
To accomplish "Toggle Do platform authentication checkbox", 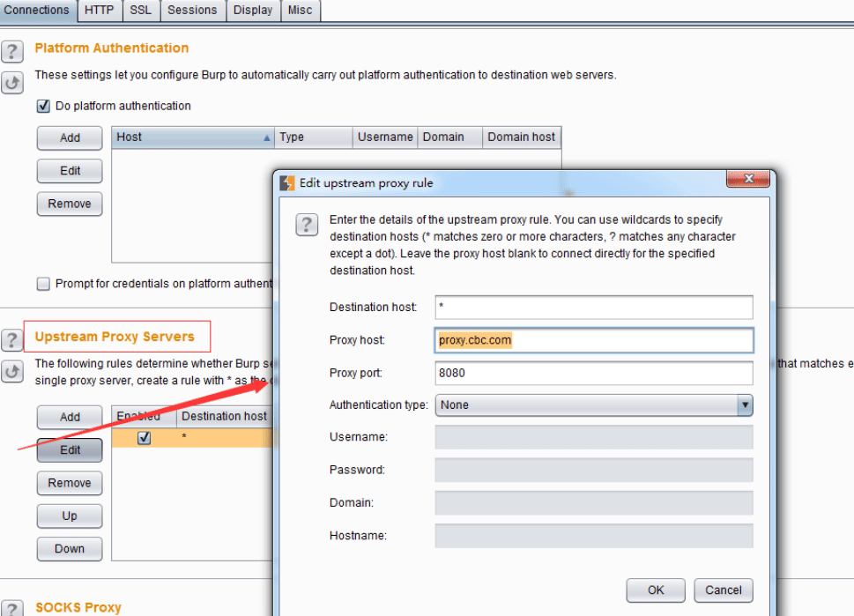I will [43, 106].
